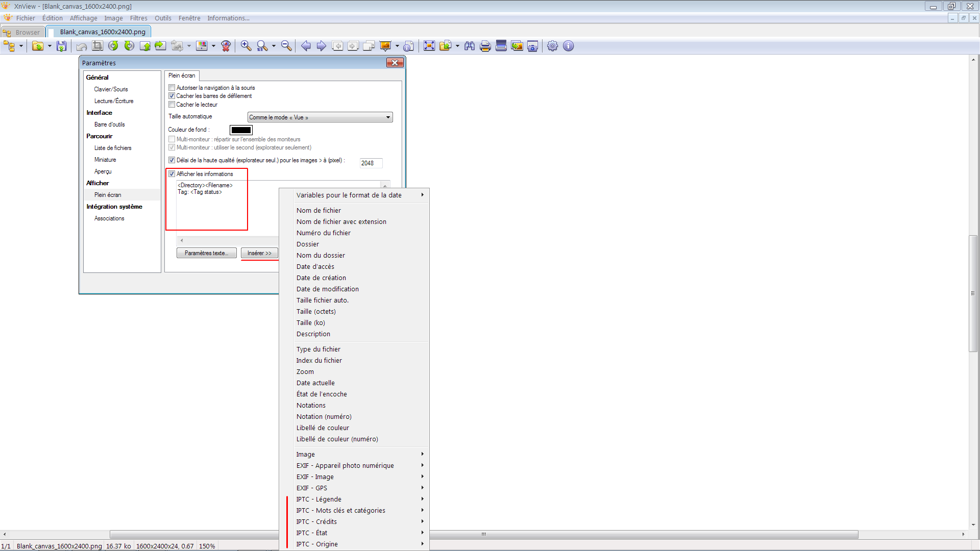This screenshot has height=551, width=980.
Task: Select the Crop tool icon
Action: (x=97, y=46)
